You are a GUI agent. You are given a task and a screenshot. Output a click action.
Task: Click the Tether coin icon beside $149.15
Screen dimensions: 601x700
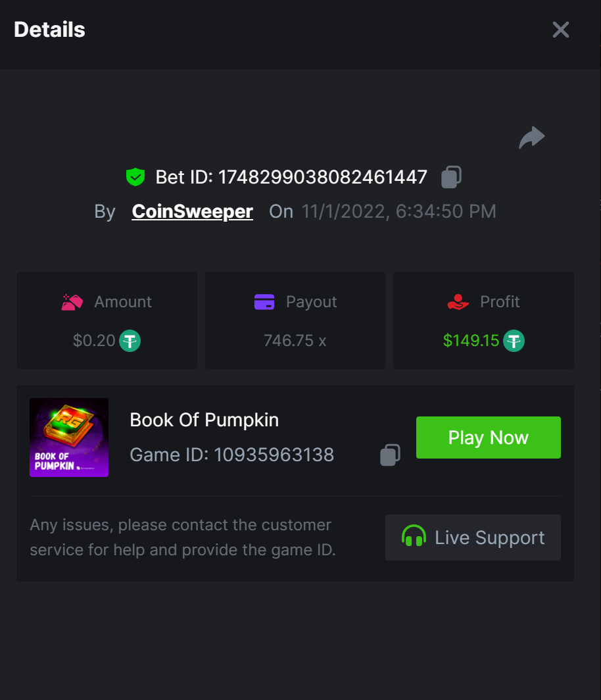tap(514, 341)
